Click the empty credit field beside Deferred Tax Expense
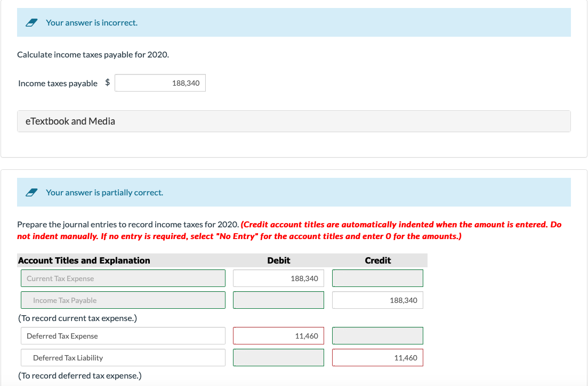Screen dimensions: 588x386 [377, 335]
